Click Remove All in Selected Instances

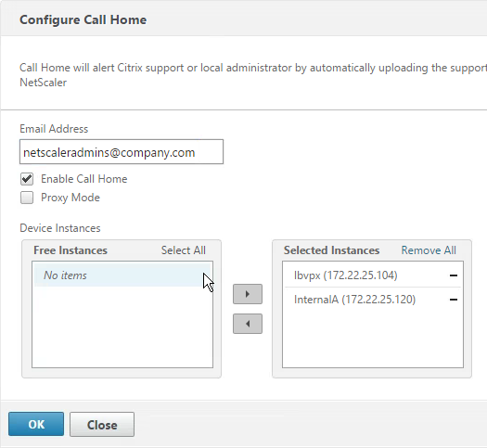tap(429, 250)
